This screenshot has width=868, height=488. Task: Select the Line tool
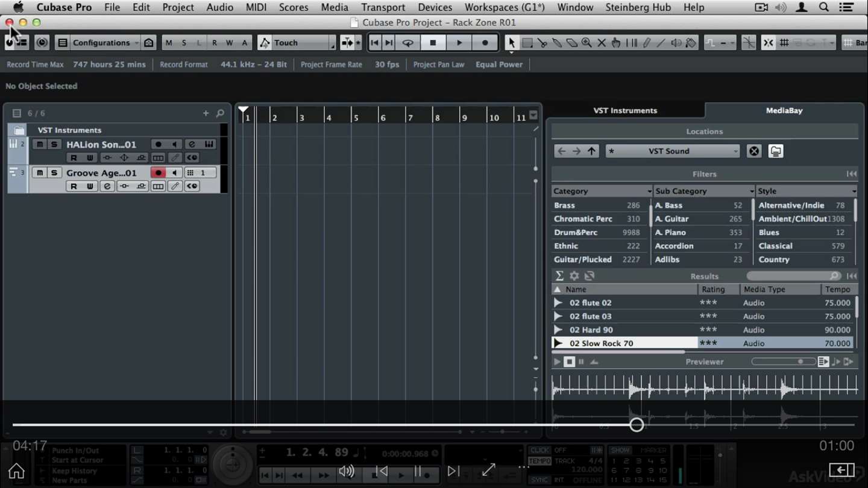(x=661, y=43)
